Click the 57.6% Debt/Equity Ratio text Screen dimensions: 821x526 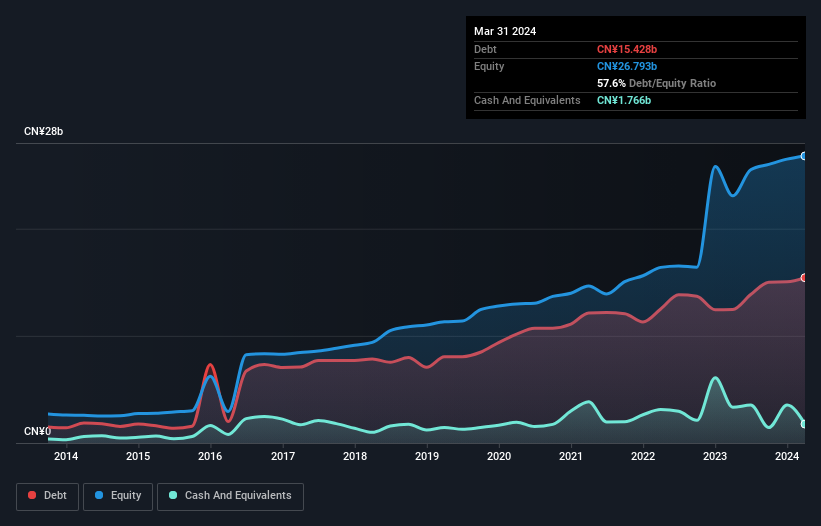pos(656,83)
